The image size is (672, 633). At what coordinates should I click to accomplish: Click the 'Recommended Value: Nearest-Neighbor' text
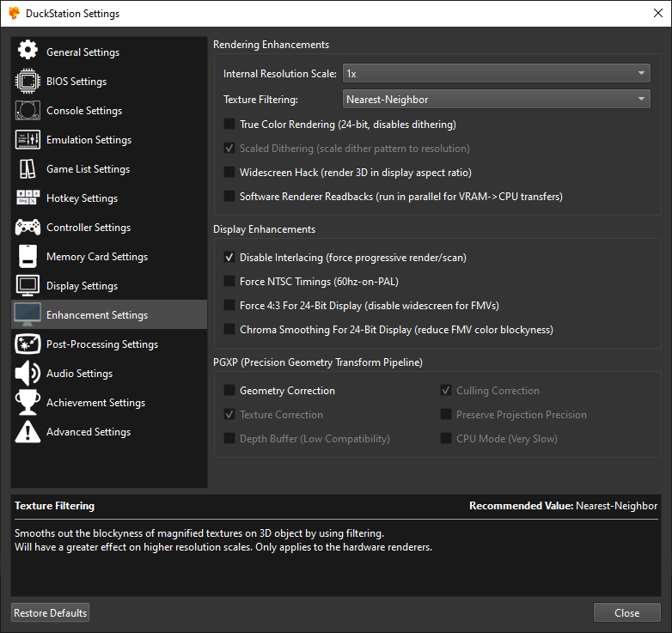563,505
